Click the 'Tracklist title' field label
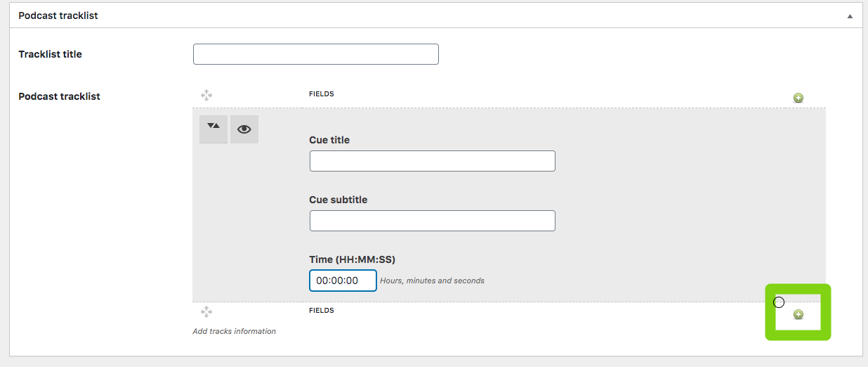Screen dimensions: 868x367 coord(51,54)
